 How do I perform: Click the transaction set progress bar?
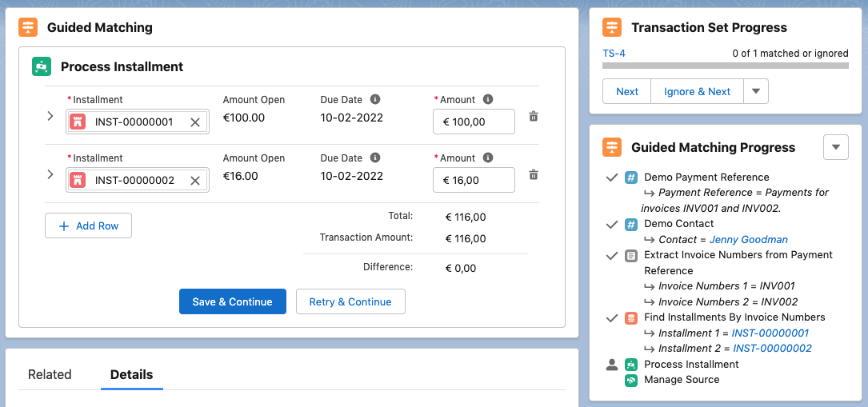pyautogui.click(x=725, y=66)
